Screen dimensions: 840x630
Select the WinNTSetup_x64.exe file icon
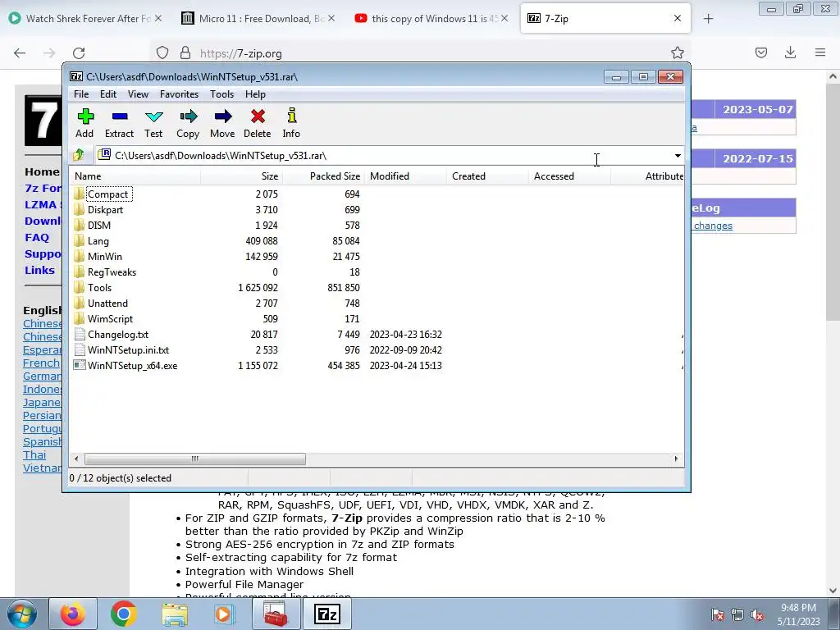[x=80, y=365]
